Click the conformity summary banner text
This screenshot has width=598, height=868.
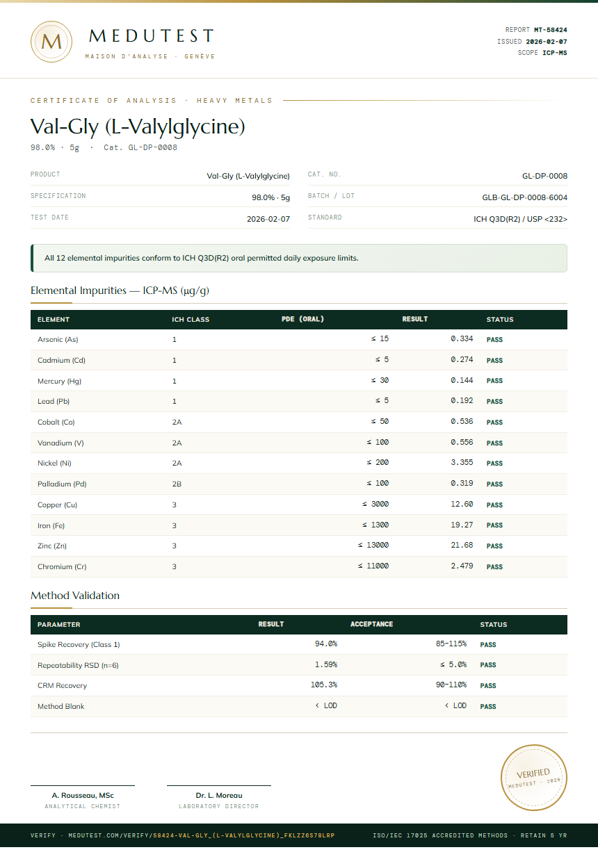tap(202, 258)
